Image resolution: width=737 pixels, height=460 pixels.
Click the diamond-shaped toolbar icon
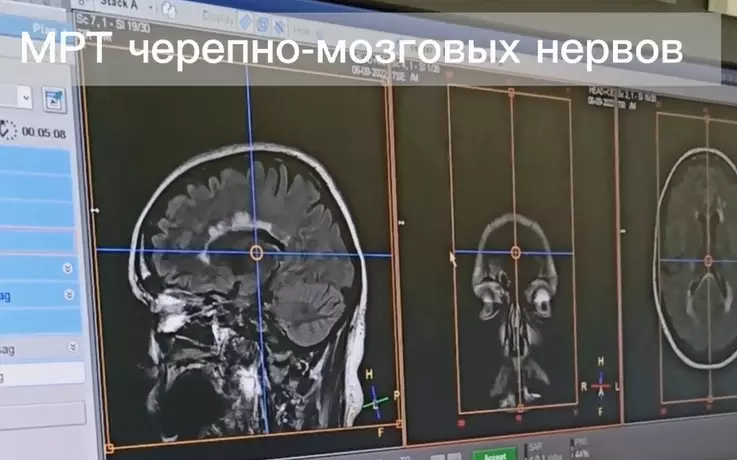[x=244, y=22]
